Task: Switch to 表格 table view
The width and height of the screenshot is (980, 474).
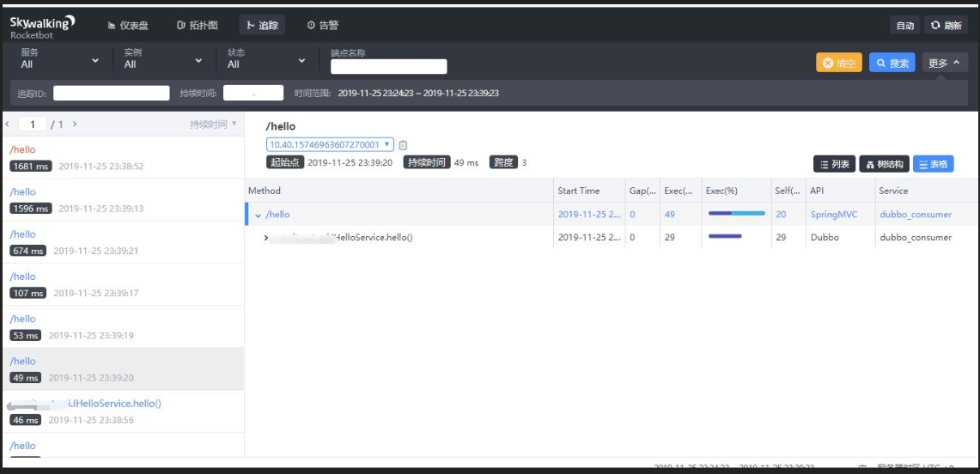Action: [x=933, y=164]
